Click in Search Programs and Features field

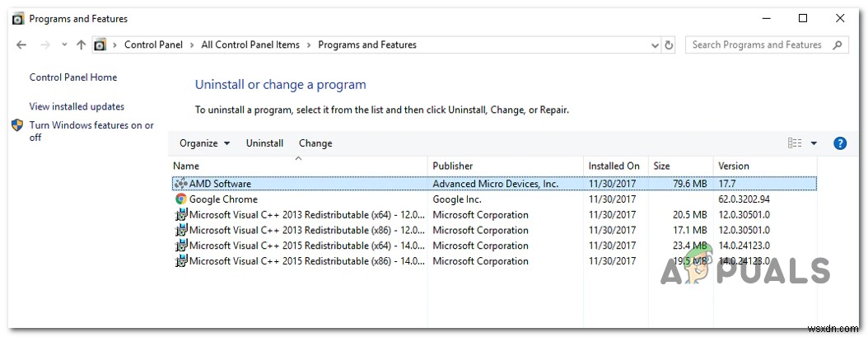tap(756, 45)
